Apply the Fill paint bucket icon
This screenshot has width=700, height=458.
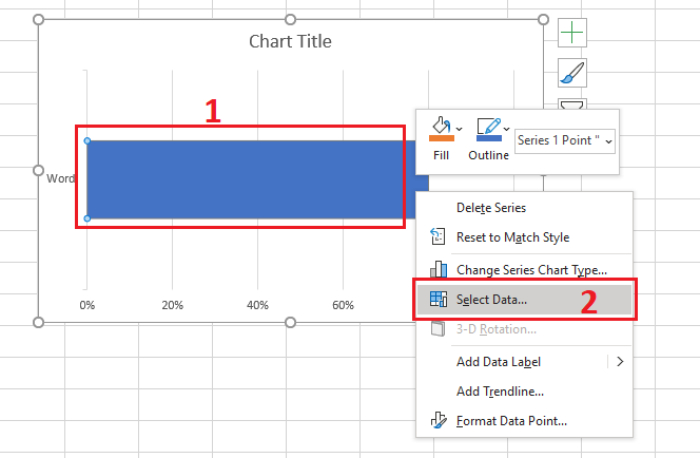point(441,125)
